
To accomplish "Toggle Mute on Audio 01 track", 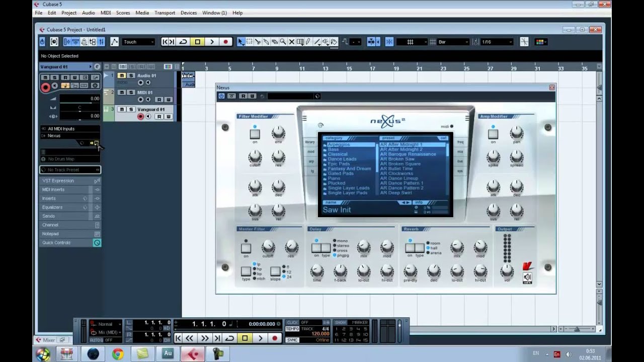I will [122, 75].
